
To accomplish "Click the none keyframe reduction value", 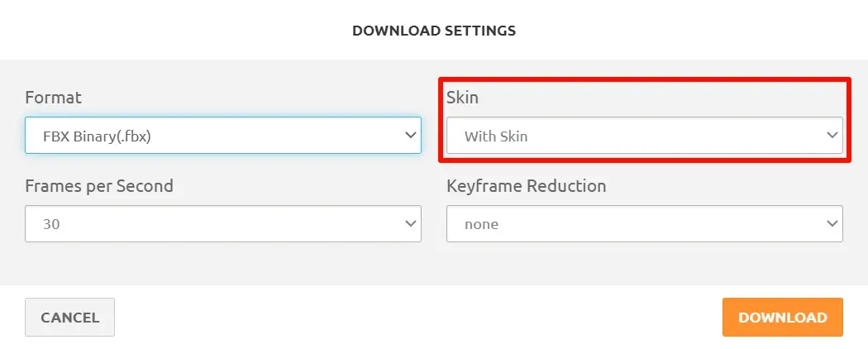I will [x=482, y=224].
